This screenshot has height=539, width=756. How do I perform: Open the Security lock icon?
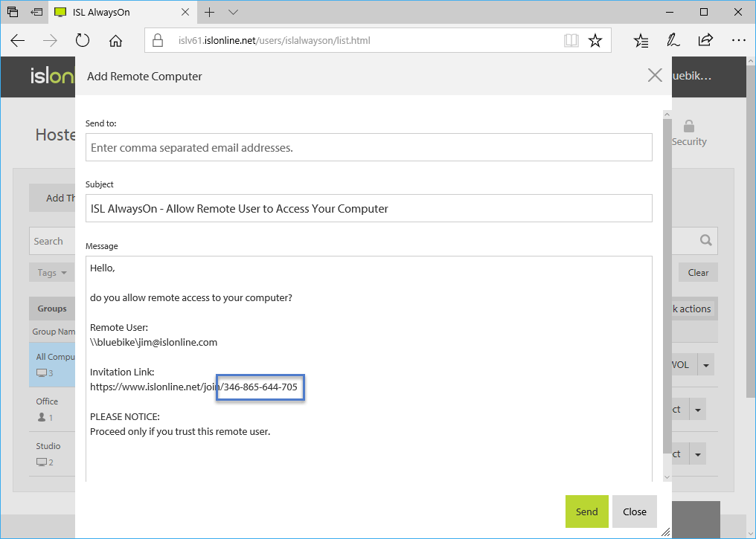pos(689,126)
